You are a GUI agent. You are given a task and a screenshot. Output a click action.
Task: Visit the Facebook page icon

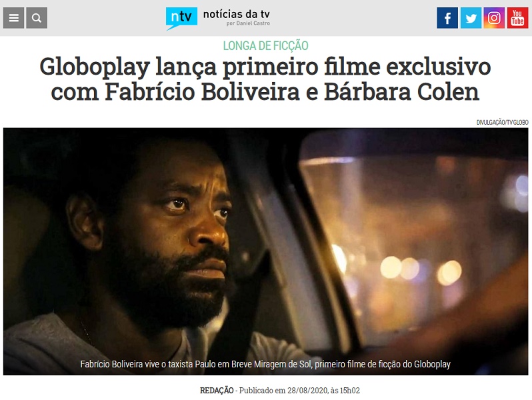point(447,18)
